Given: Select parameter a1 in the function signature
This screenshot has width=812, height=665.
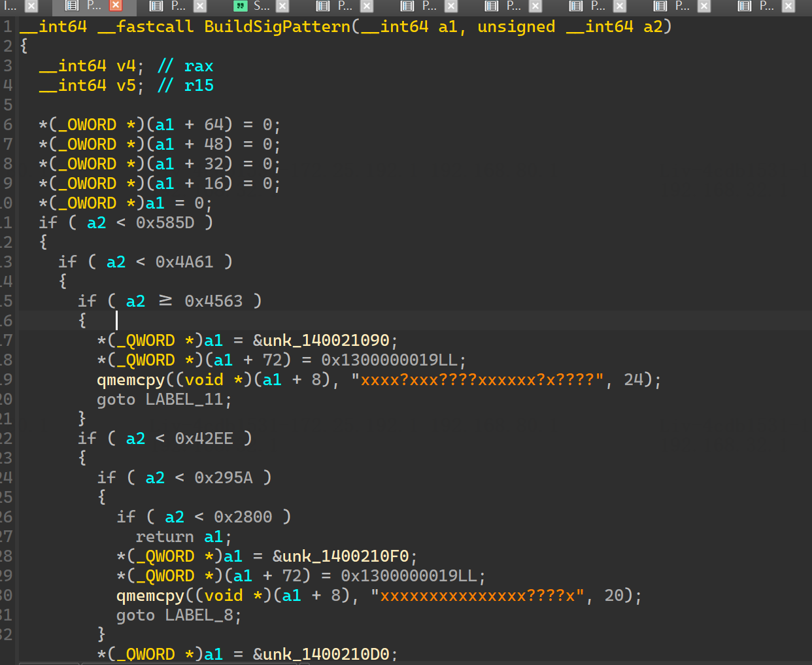Looking at the screenshot, I should click(448, 27).
